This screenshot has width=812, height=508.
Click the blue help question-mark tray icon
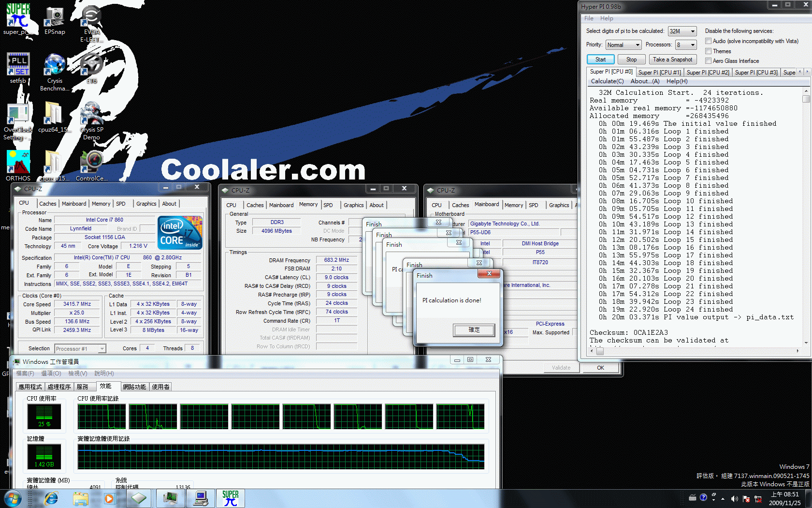pos(703,497)
